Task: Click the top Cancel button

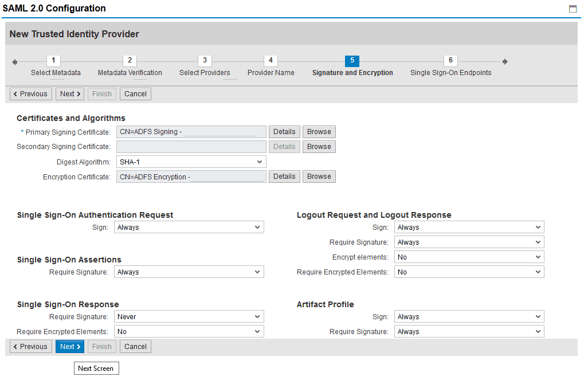Action: (135, 94)
